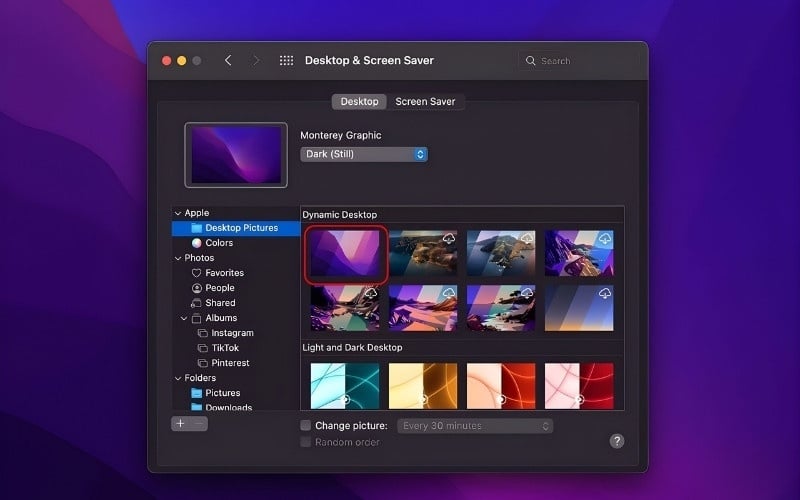Click the plus icon to add folder
800x500 pixels.
pyautogui.click(x=180, y=424)
